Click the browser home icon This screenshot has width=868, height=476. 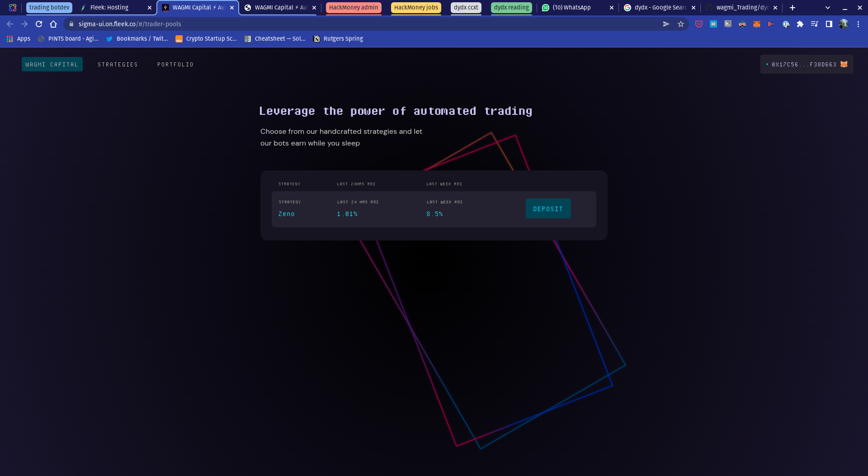point(53,24)
